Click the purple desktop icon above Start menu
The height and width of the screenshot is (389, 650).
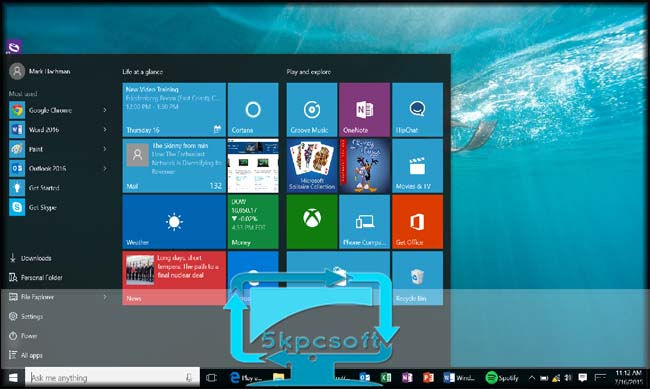[14, 47]
